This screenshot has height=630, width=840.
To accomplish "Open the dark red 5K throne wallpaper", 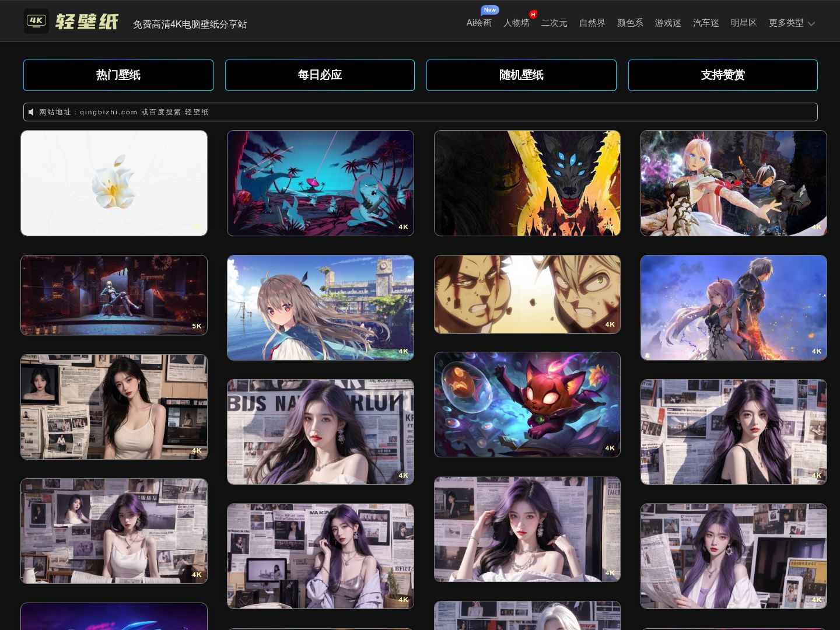I will point(114,295).
